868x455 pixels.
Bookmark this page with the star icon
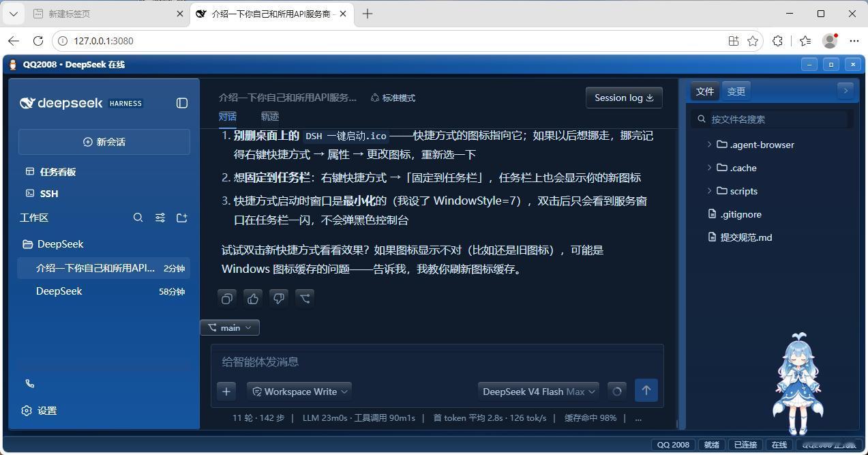click(753, 41)
